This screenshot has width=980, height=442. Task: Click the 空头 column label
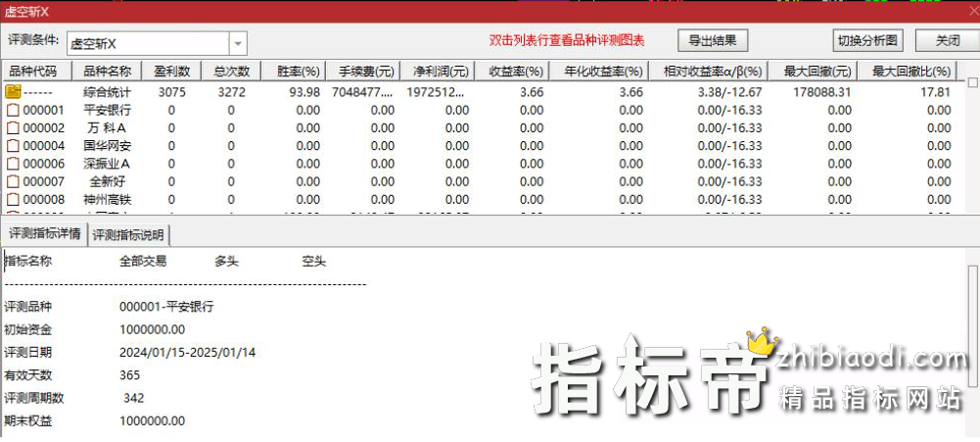[x=314, y=262]
